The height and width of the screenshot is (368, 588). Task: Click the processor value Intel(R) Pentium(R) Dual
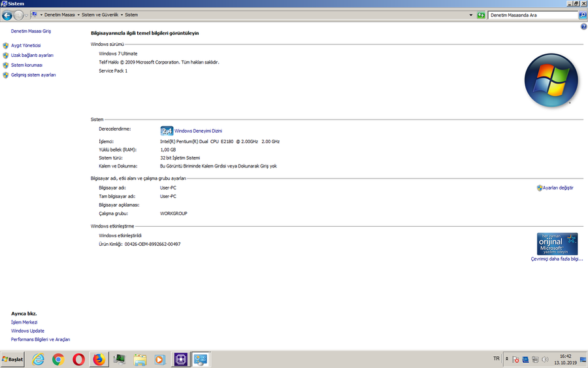pyautogui.click(x=220, y=141)
